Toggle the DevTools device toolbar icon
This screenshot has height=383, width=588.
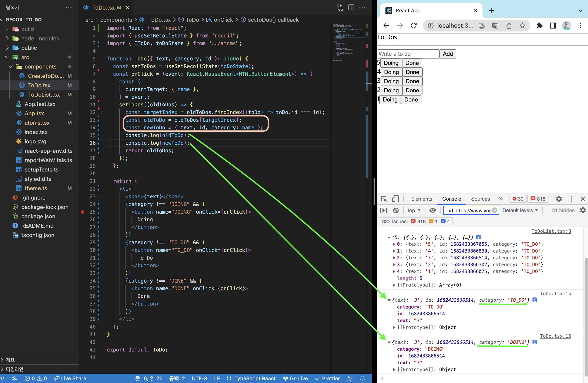coord(395,199)
